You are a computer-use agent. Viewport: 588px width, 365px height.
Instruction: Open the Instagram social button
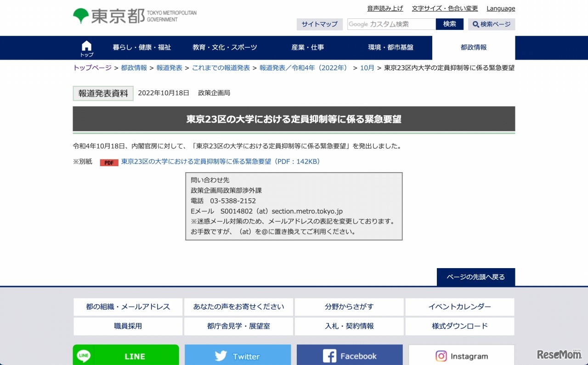point(461,355)
